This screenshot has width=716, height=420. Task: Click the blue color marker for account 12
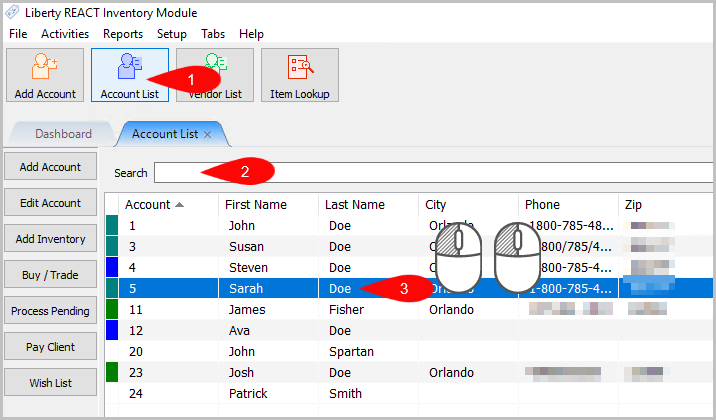click(112, 331)
